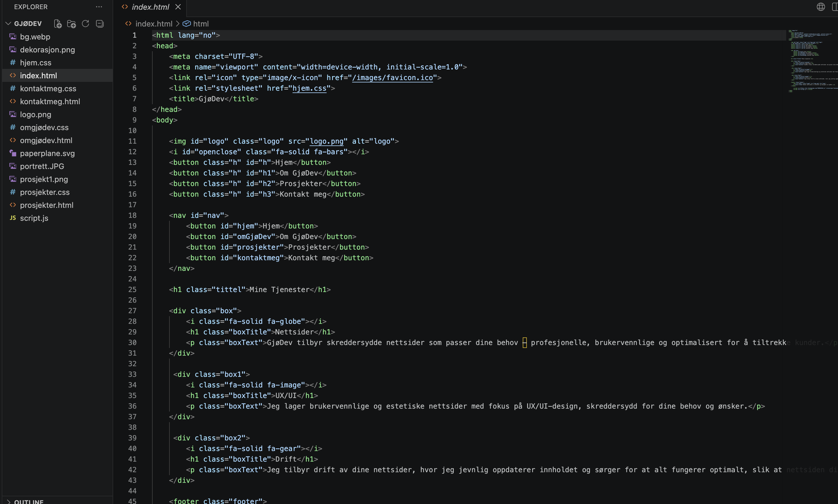
Task: Click line number 39 in the gutter
Action: pos(132,438)
